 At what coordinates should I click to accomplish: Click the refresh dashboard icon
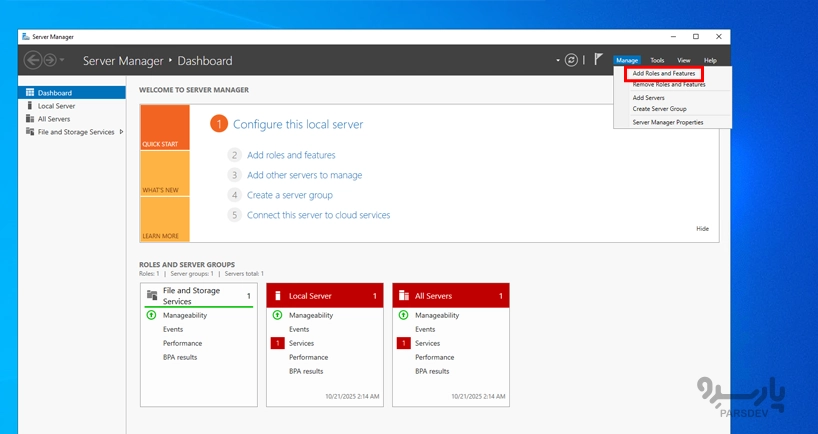[571, 60]
